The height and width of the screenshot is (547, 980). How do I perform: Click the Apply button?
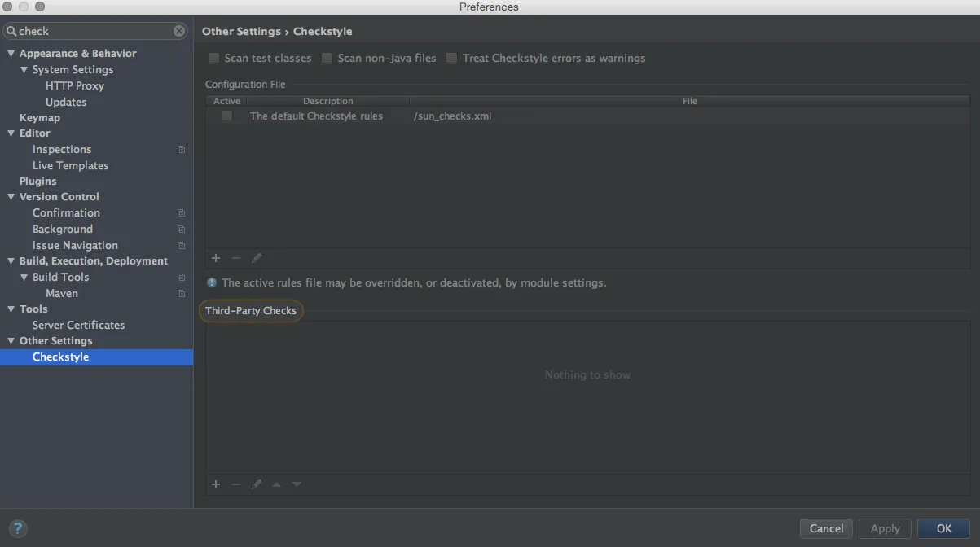[x=885, y=528]
